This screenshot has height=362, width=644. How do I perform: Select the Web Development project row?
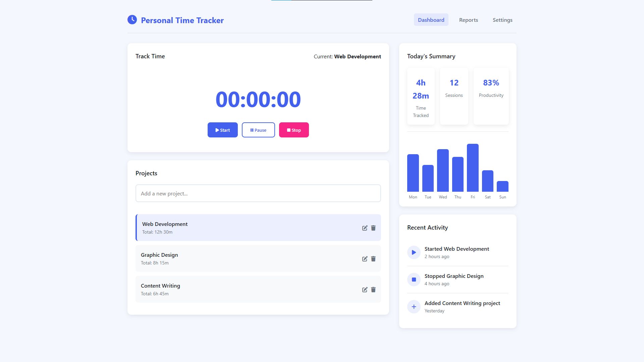pos(258,228)
